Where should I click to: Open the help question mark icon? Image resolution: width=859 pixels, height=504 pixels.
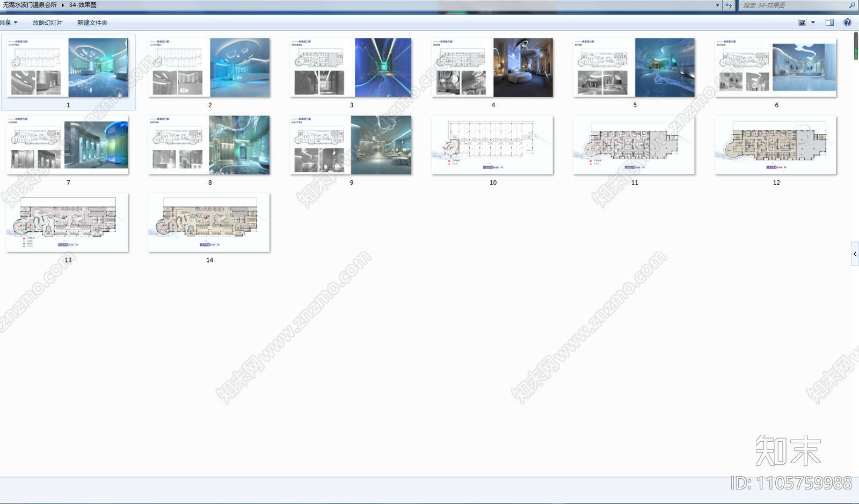point(847,23)
